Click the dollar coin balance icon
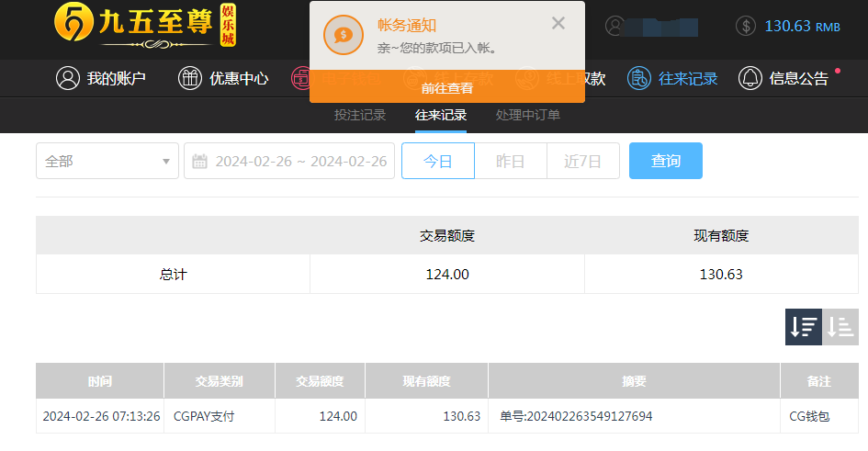 746,26
